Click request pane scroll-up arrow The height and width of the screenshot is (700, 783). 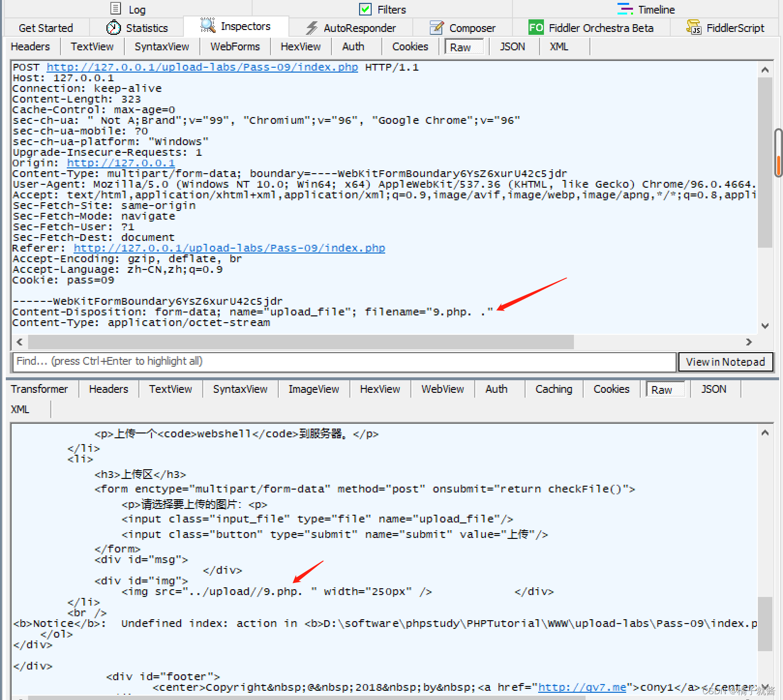click(x=765, y=70)
